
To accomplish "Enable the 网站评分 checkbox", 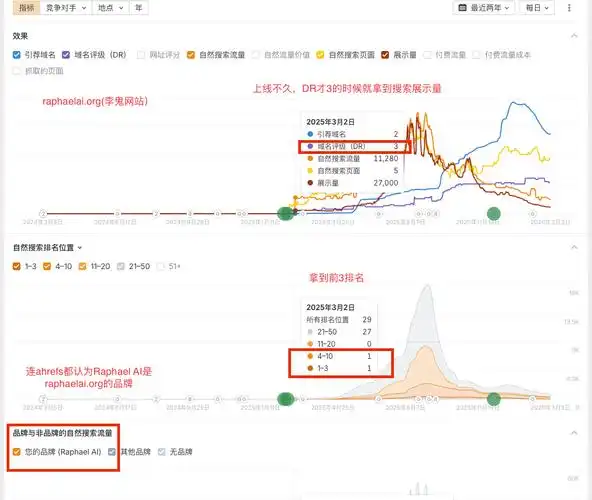I will tap(141, 55).
